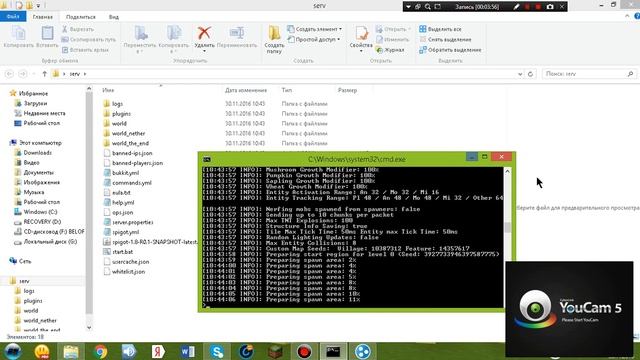Select the start.bat file
The height and width of the screenshot is (360, 640).
[x=122, y=252]
